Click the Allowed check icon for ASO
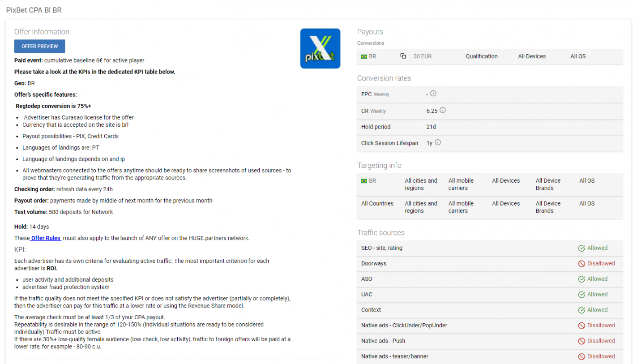 tap(582, 279)
